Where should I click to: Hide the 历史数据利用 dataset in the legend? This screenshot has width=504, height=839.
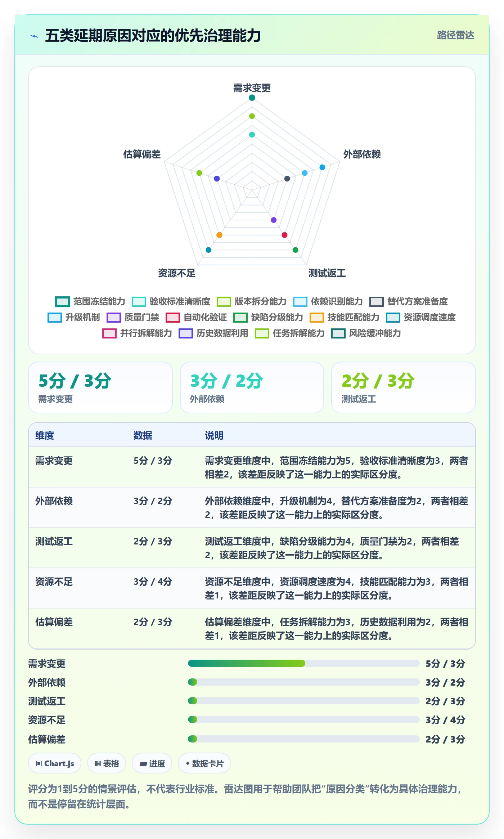pos(213,333)
